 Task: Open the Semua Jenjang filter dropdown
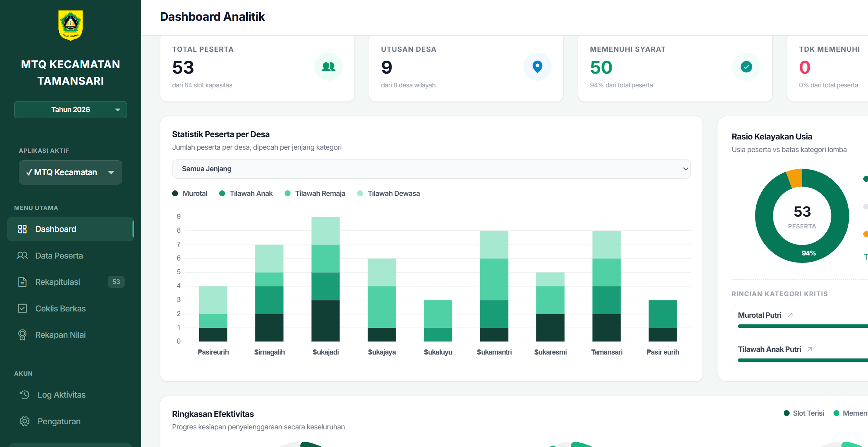(x=431, y=169)
